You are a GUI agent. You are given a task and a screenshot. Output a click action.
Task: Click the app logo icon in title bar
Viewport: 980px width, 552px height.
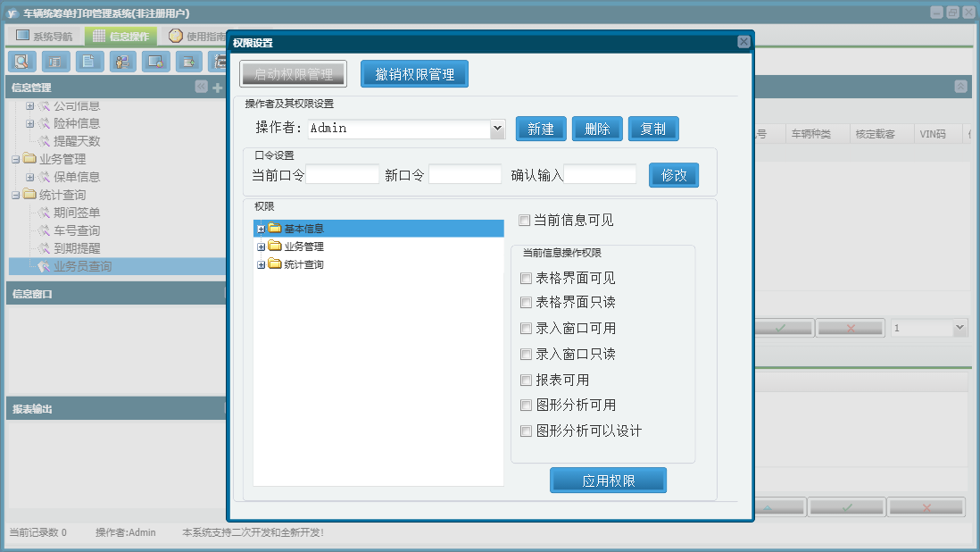pos(12,13)
